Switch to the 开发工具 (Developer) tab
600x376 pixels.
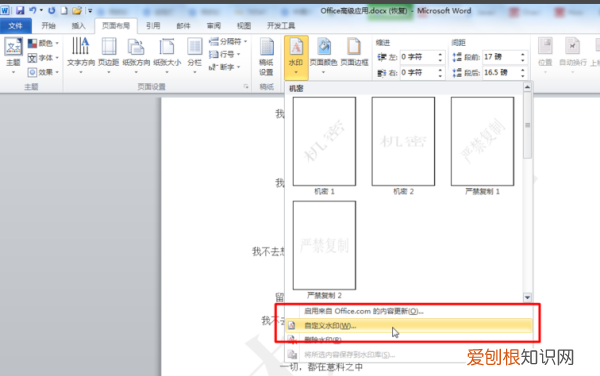(x=281, y=26)
